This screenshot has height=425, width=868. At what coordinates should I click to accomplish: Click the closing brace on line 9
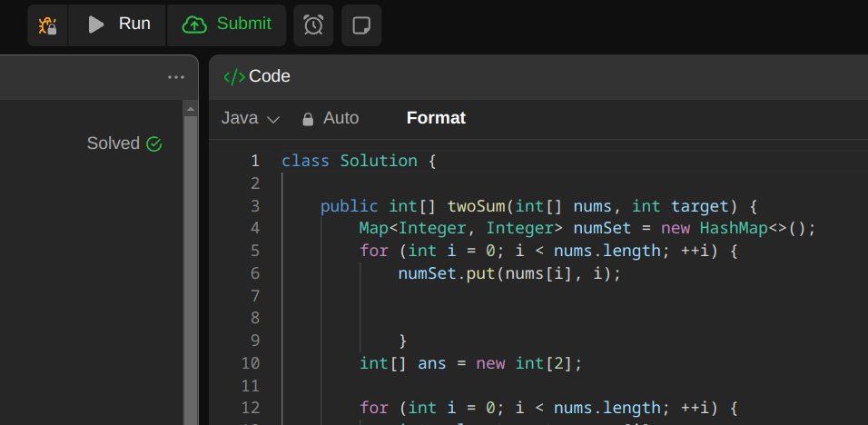(402, 341)
